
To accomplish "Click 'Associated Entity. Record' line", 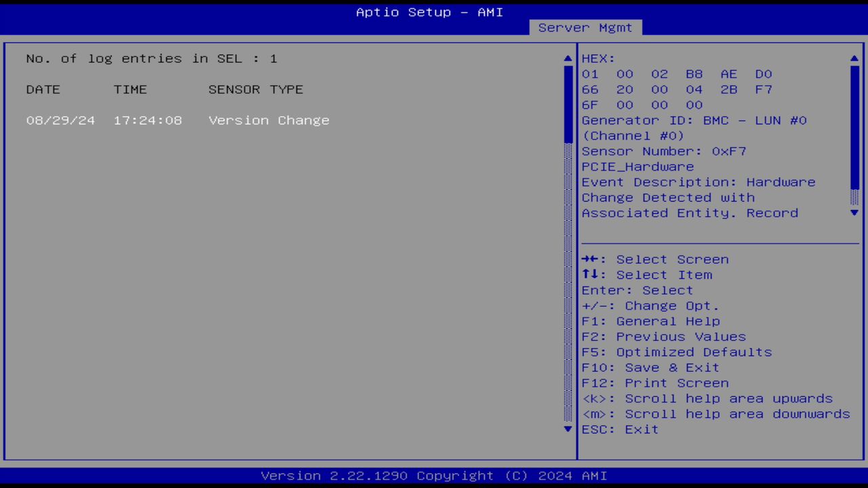I will 690,213.
